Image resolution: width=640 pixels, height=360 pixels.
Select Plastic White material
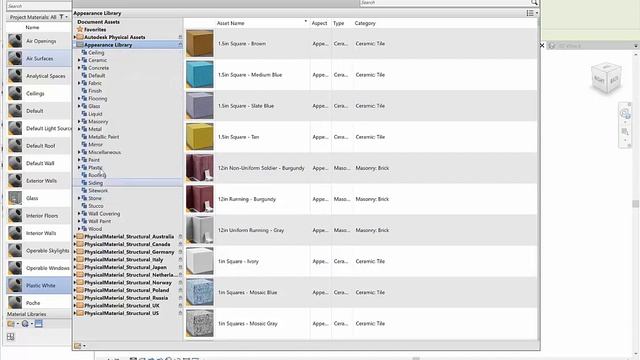[39, 285]
